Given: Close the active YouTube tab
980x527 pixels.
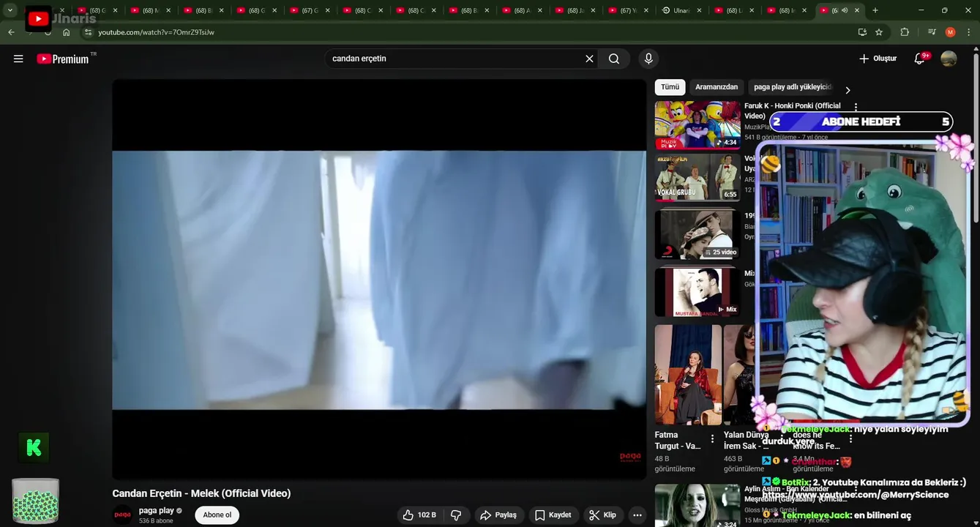Looking at the screenshot, I should point(857,10).
